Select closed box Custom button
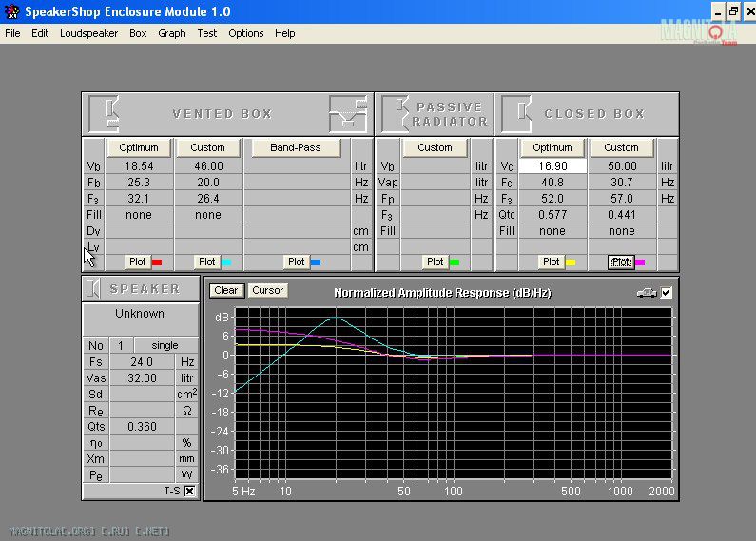 621,147
